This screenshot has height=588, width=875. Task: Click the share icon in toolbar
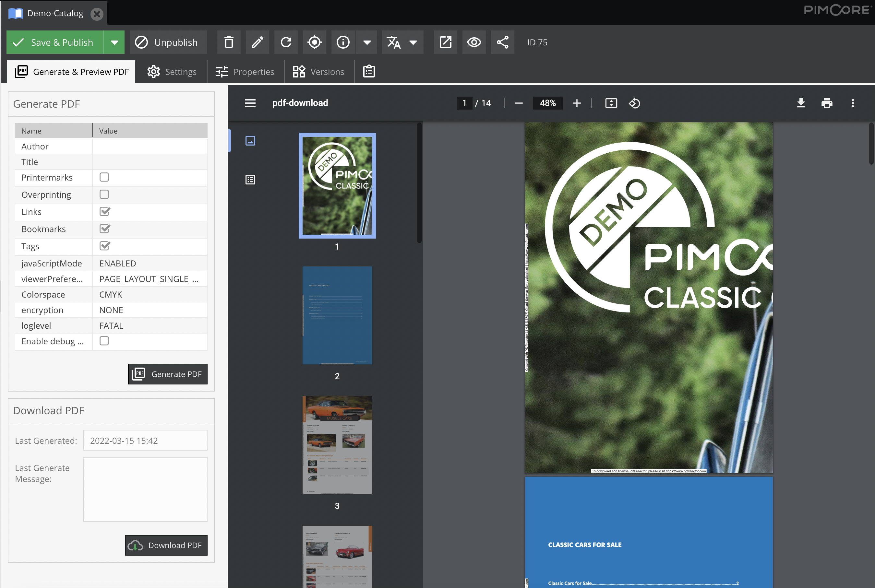(x=502, y=42)
